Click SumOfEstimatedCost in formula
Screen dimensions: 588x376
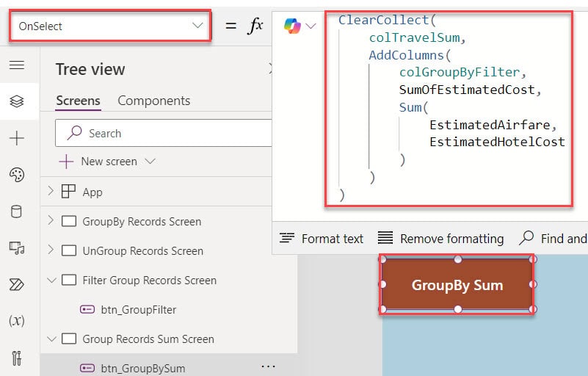click(x=467, y=90)
